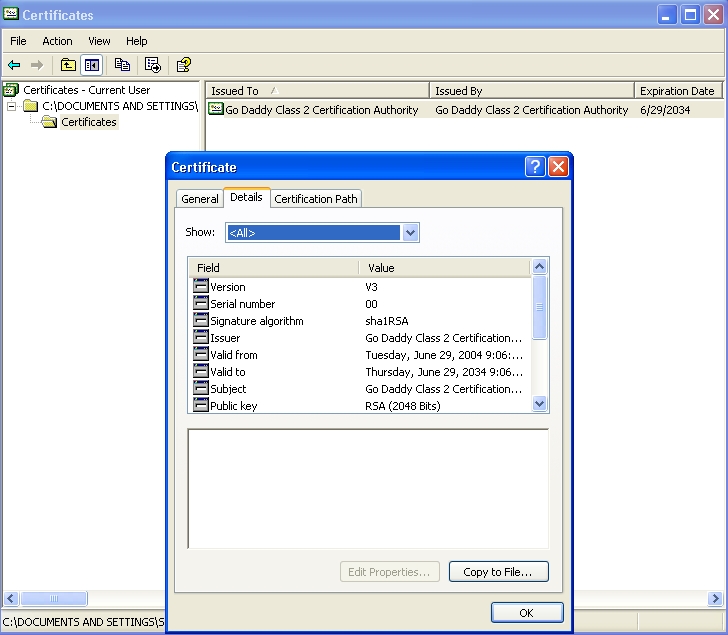Switch to the General tab

coord(200,199)
